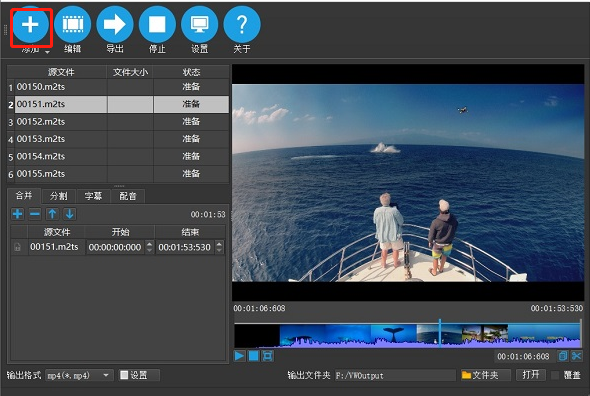The width and height of the screenshot is (590, 396).
Task: Click the whale tail thumbnail on the timeline
Action: [394, 335]
